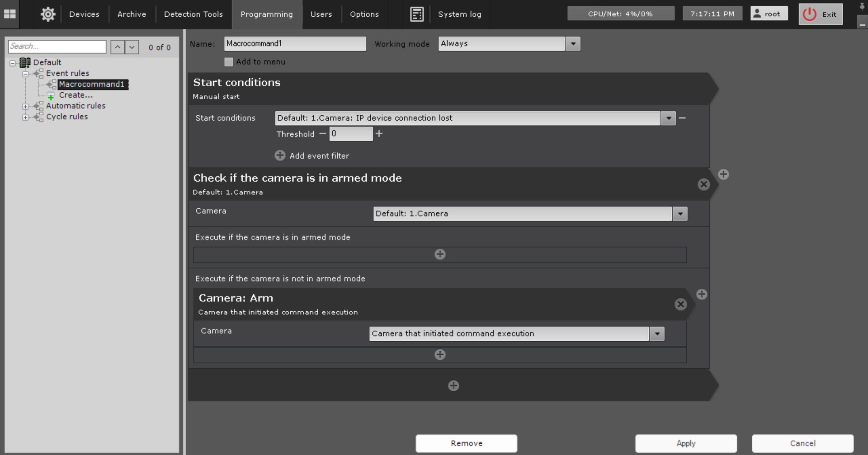This screenshot has height=455, width=868.
Task: Click the 'Add event filter' link
Action: coord(319,156)
